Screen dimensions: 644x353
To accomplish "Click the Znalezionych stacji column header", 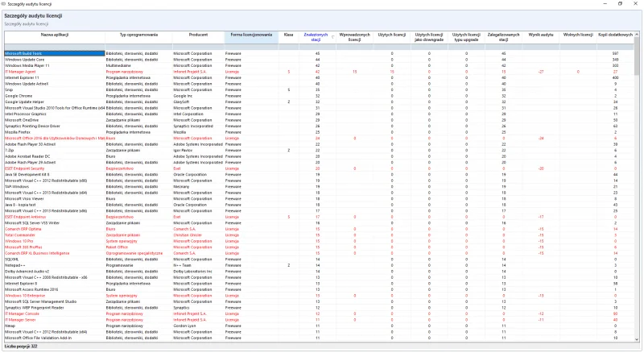I will (316, 37).
